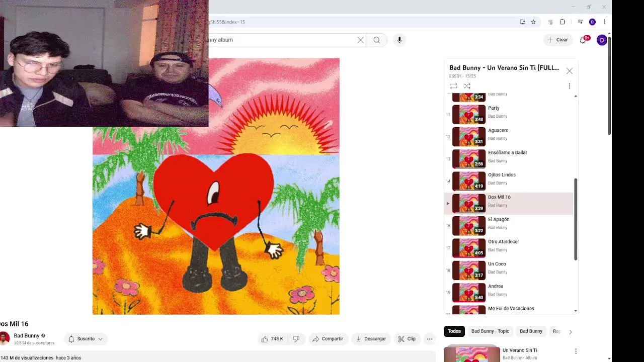644x362 pixels.
Task: Click the Aguacero thumbnail showing 3:31
Action: pyautogui.click(x=469, y=137)
